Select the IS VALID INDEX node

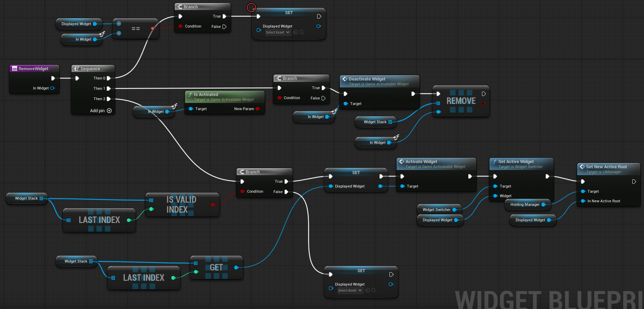click(181, 205)
